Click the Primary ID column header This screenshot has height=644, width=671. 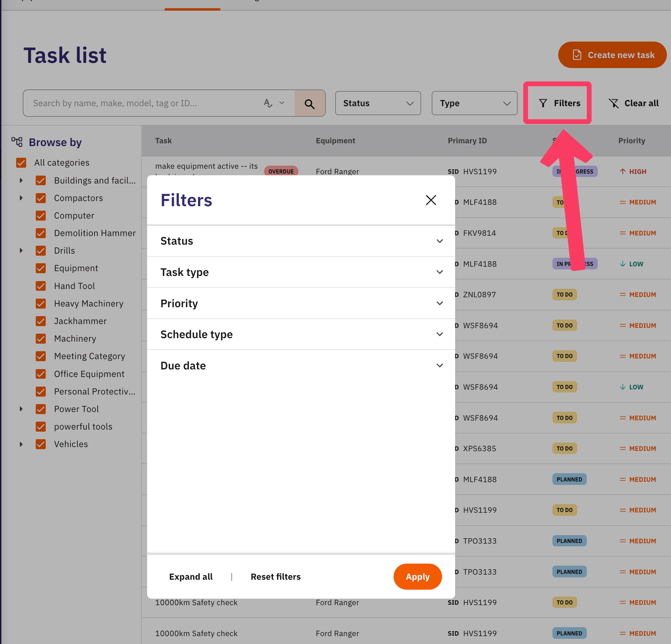pos(467,141)
